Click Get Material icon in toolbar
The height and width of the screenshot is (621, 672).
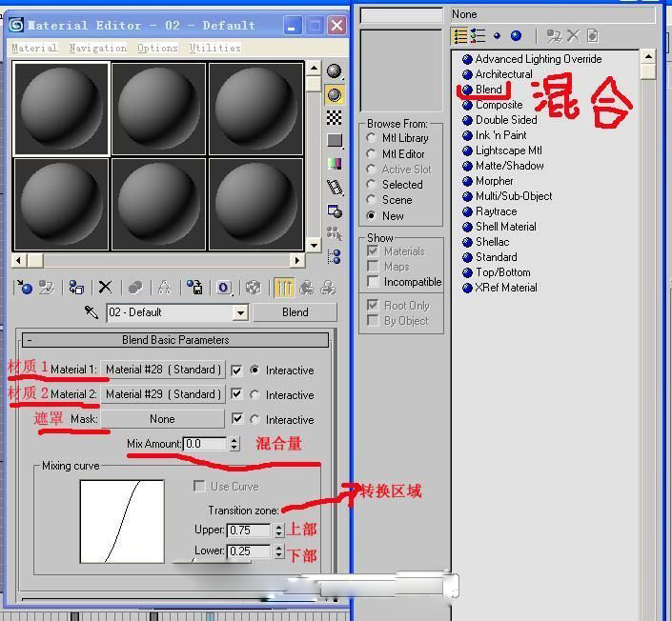[x=25, y=287]
